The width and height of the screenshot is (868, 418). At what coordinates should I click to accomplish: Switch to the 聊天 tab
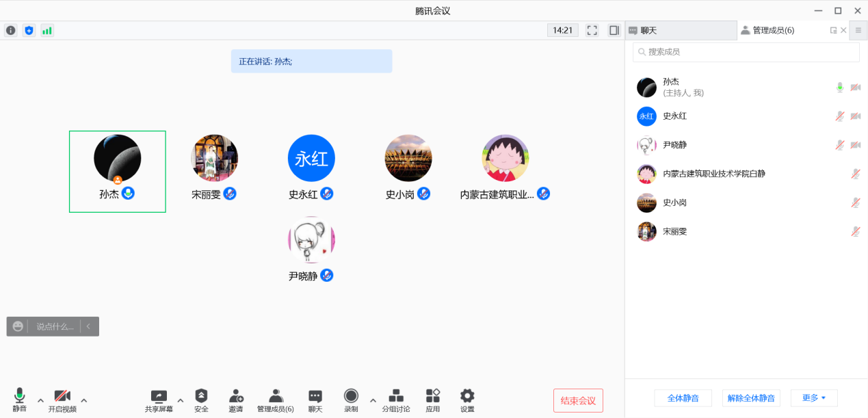coord(681,30)
